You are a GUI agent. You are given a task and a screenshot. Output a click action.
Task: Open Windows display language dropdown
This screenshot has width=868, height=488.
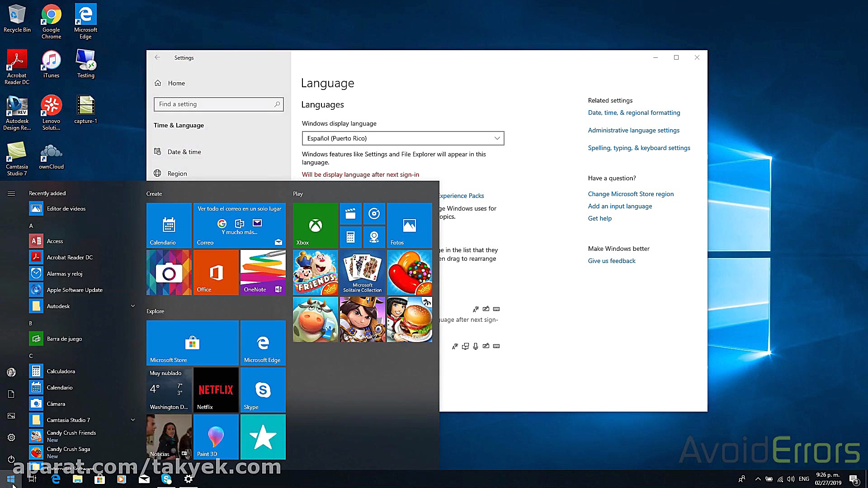pos(402,138)
